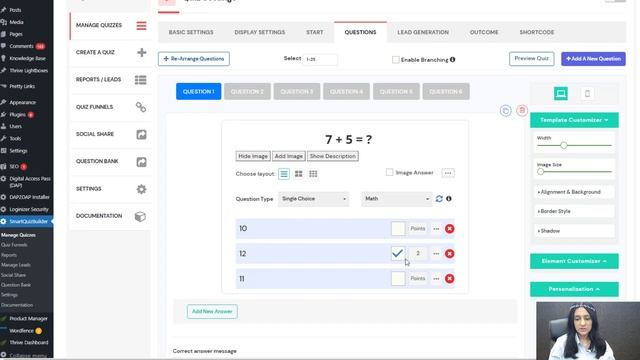This screenshot has width=640, height=360.
Task: Open Reports / Leads list icon
Action: [141, 80]
